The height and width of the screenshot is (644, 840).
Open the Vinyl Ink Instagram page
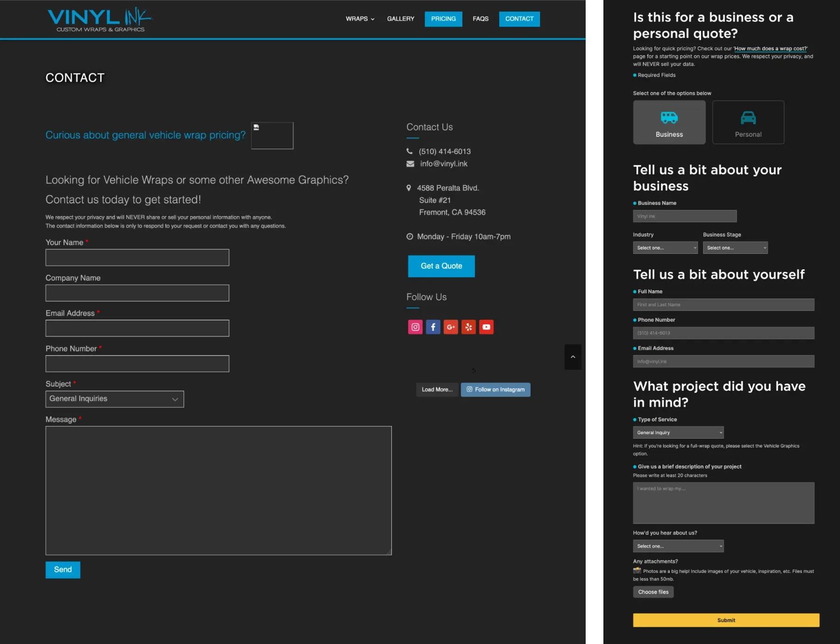click(415, 327)
